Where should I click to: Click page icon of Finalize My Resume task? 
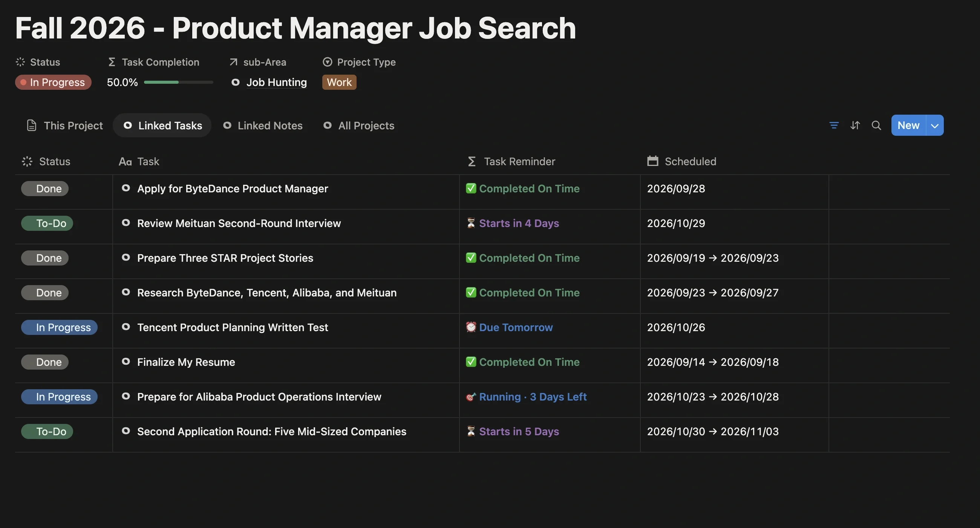[126, 361]
